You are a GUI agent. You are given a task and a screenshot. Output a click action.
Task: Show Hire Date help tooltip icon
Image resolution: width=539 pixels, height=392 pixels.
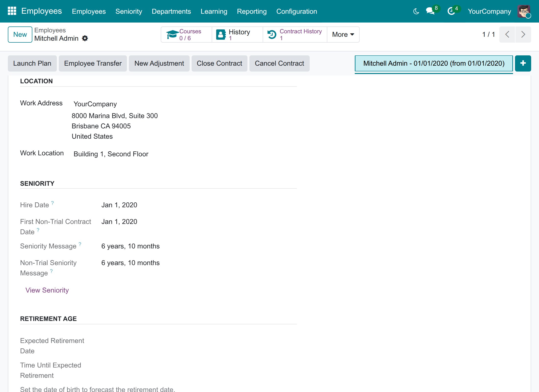point(52,203)
